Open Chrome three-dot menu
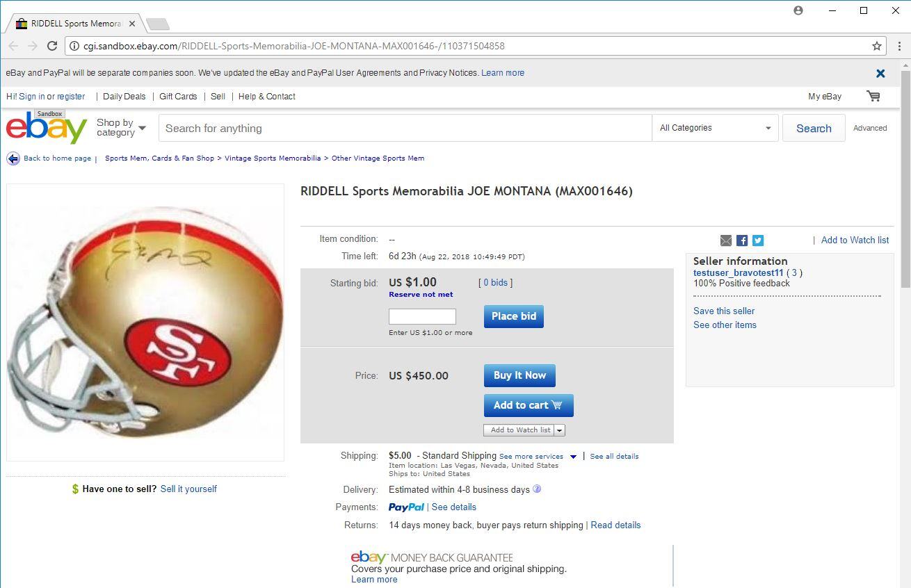Screen dimensions: 911x588 pos(899,46)
